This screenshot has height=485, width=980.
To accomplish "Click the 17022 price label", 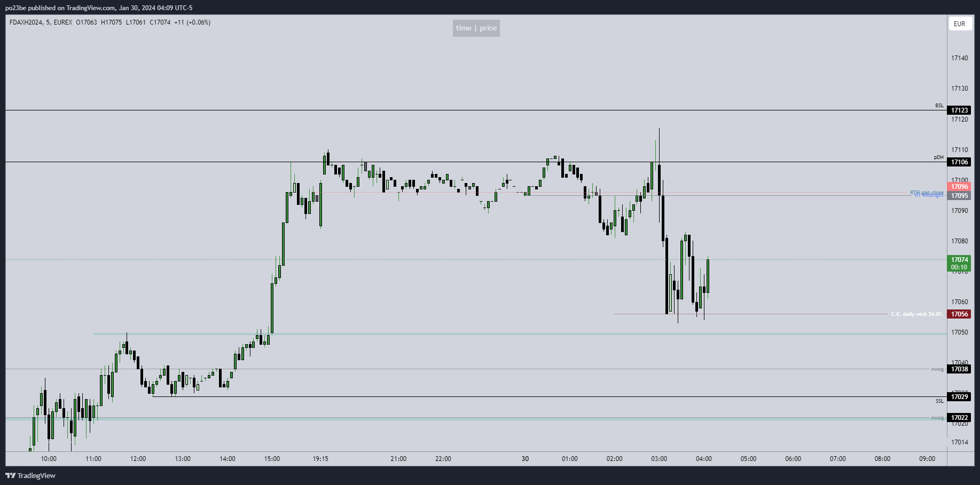I will click(x=959, y=418).
